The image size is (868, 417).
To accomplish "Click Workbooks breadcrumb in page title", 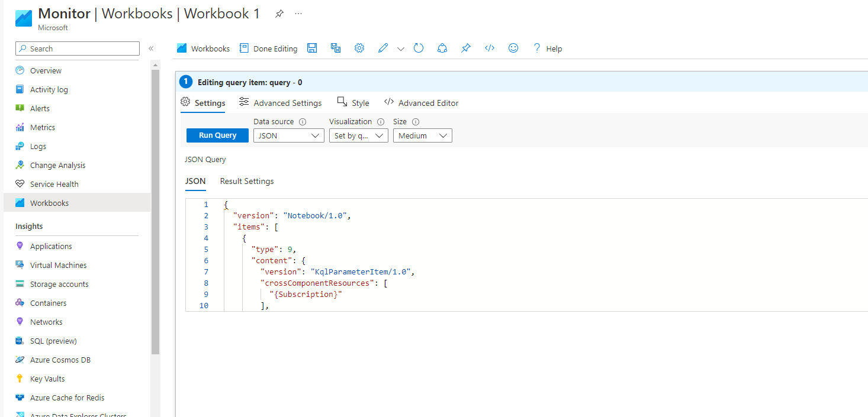I will tap(137, 14).
